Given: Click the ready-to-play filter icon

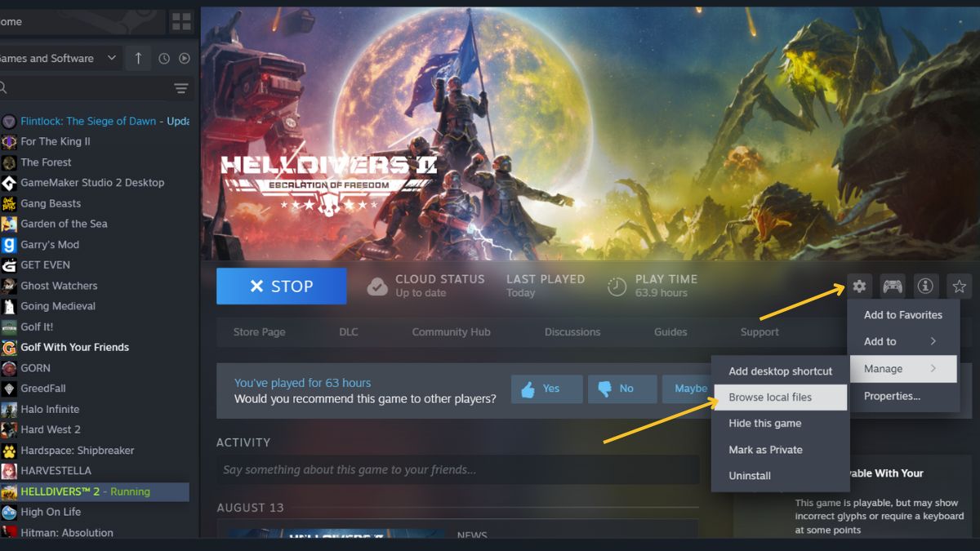Looking at the screenshot, I should tap(185, 58).
